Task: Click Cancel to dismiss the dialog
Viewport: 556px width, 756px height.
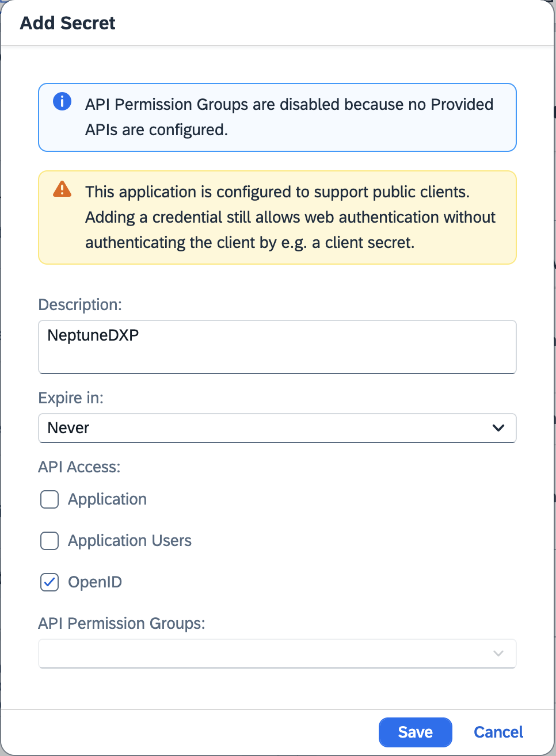Action: coord(498,732)
